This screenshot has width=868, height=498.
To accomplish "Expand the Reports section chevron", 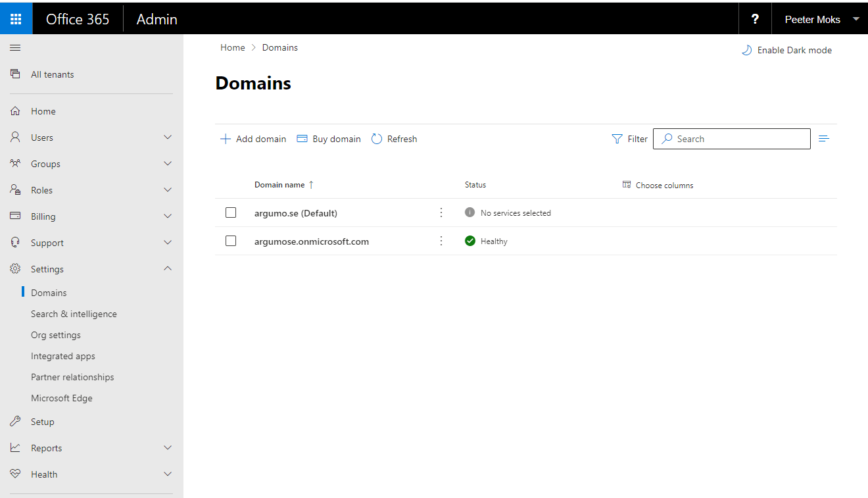I will click(x=168, y=447).
